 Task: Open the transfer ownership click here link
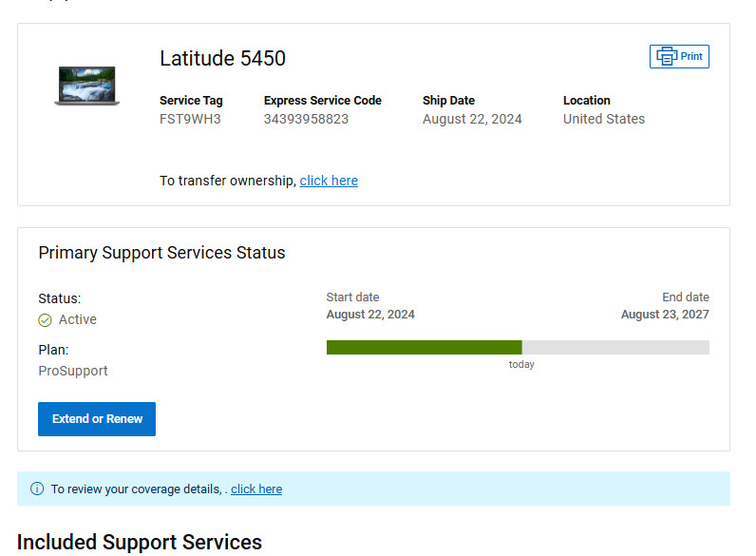[329, 181]
